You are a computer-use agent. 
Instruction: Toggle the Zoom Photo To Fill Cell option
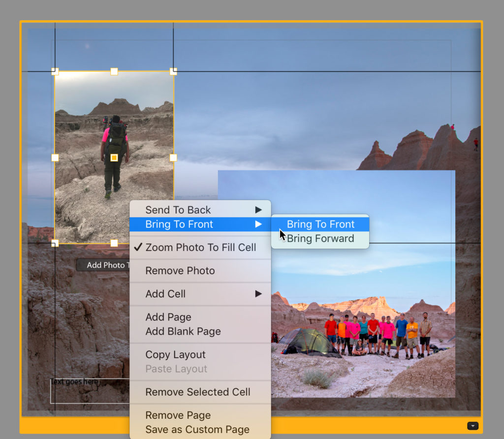coord(200,248)
